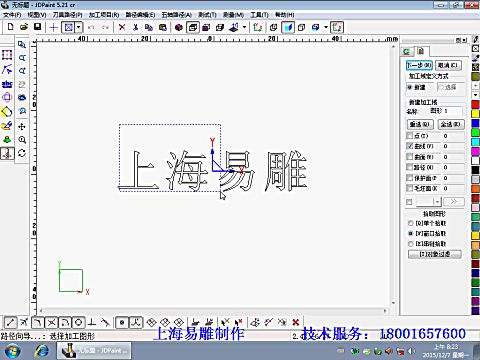Click the red X in bottom toolbar
Screen dimensions: 480x360
pyautogui.click(x=295, y=322)
